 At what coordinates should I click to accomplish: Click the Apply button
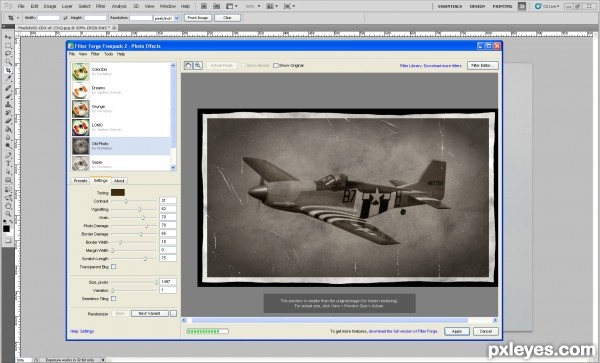click(457, 331)
